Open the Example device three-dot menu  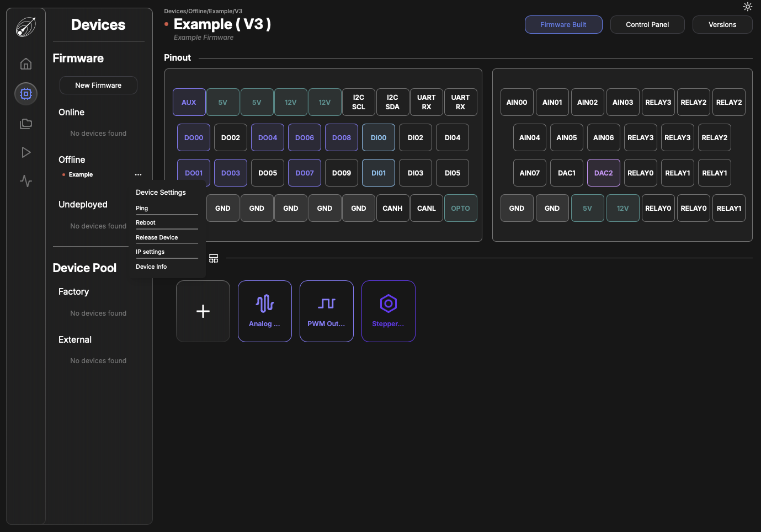(x=138, y=175)
